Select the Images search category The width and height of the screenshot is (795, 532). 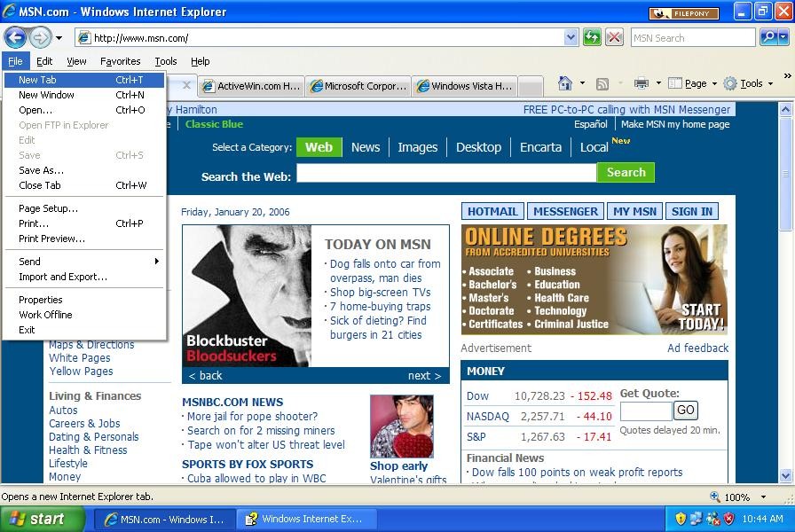(x=417, y=147)
